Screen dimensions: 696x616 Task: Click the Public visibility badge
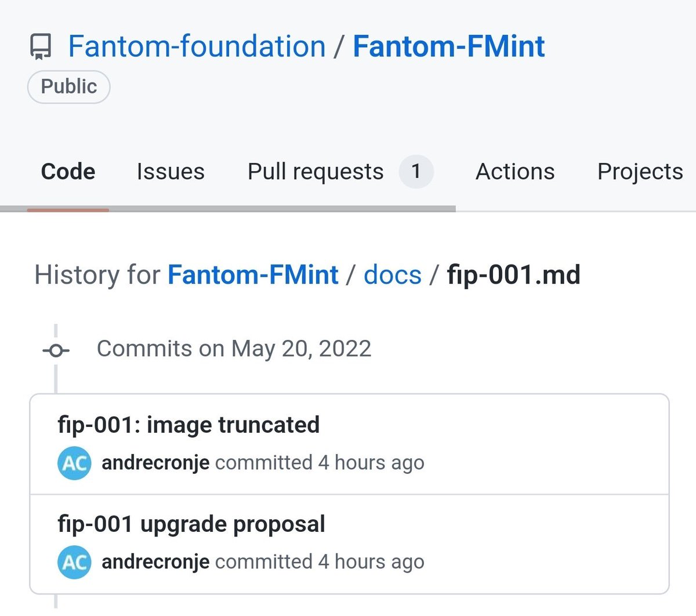69,86
